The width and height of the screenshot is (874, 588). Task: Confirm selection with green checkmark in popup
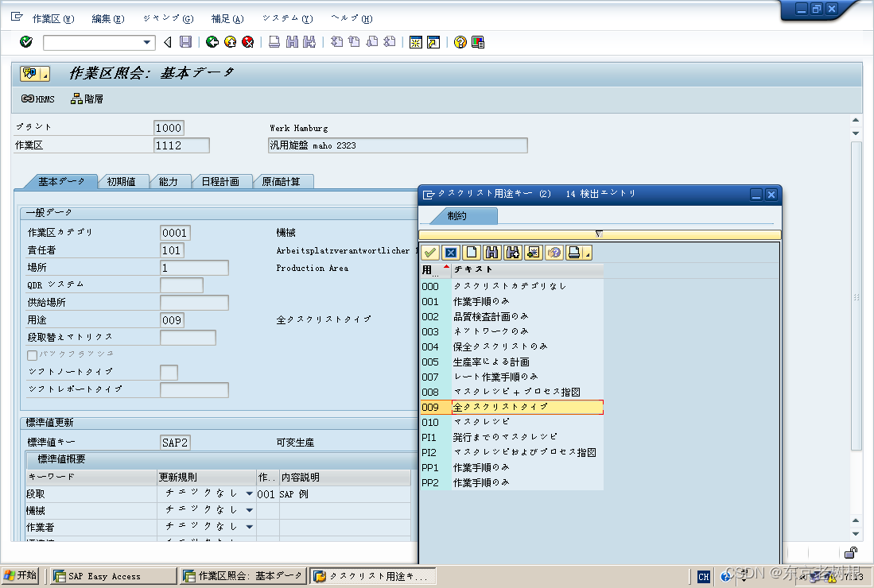[x=430, y=252]
